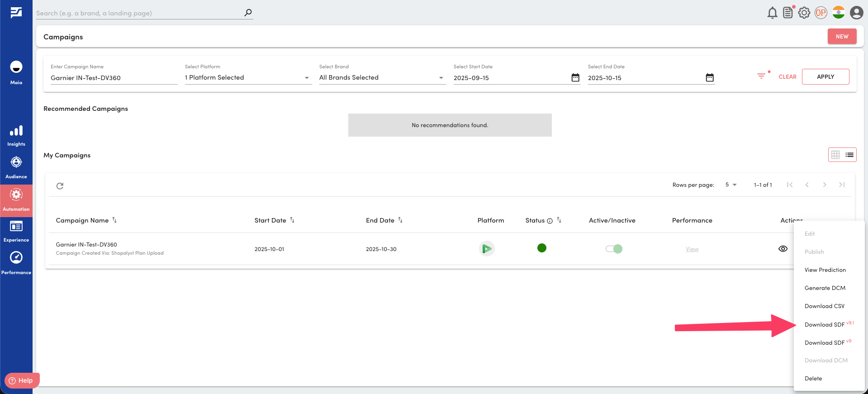
Task: Go to previous page of results
Action: [807, 185]
